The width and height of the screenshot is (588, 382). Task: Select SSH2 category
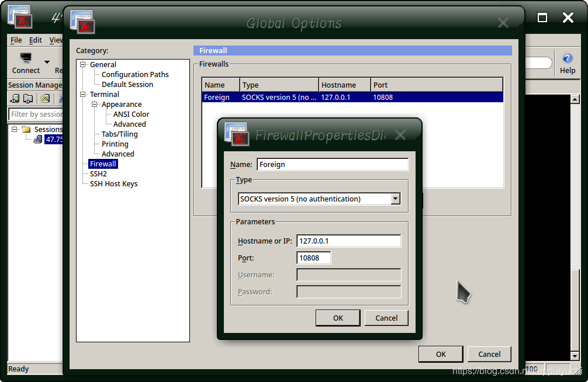pos(98,174)
